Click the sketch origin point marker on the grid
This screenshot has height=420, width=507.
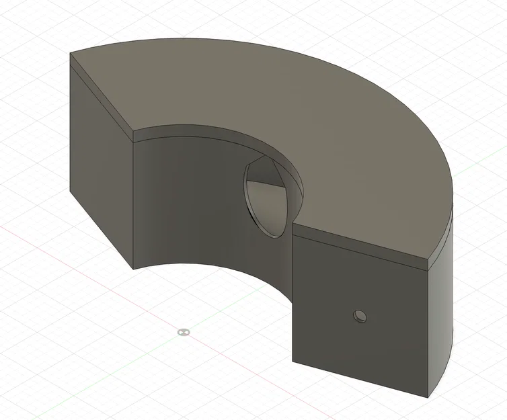(x=184, y=332)
